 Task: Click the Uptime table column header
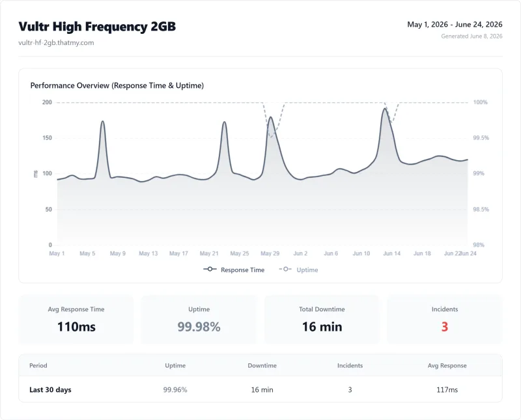[175, 365]
